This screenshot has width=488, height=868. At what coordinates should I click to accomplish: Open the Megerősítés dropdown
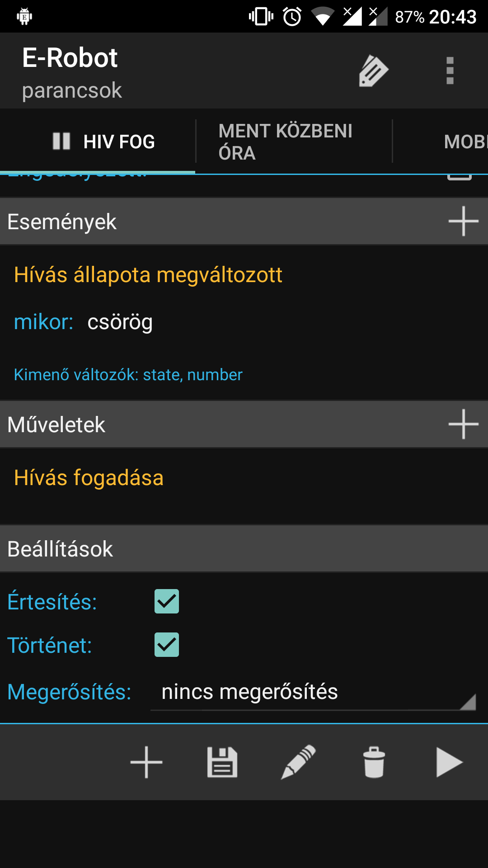[x=313, y=693]
